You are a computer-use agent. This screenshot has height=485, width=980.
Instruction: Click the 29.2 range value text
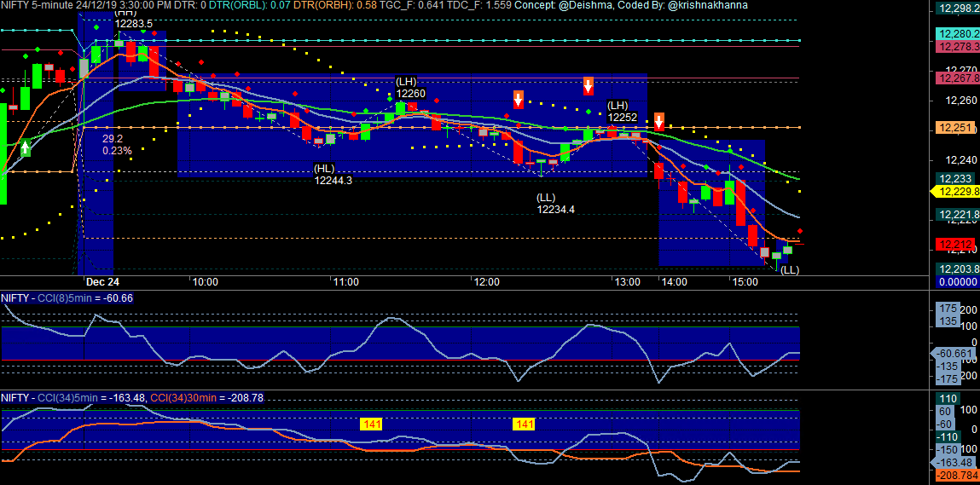[113, 139]
